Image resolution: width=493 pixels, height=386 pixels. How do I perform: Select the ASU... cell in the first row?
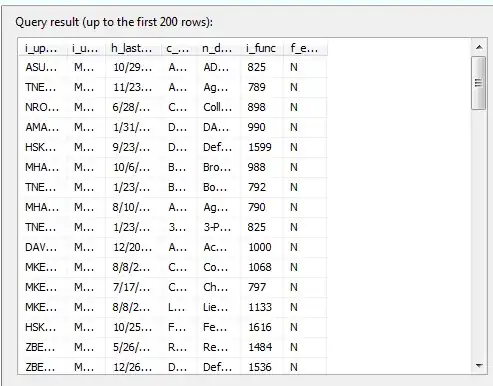pos(42,67)
